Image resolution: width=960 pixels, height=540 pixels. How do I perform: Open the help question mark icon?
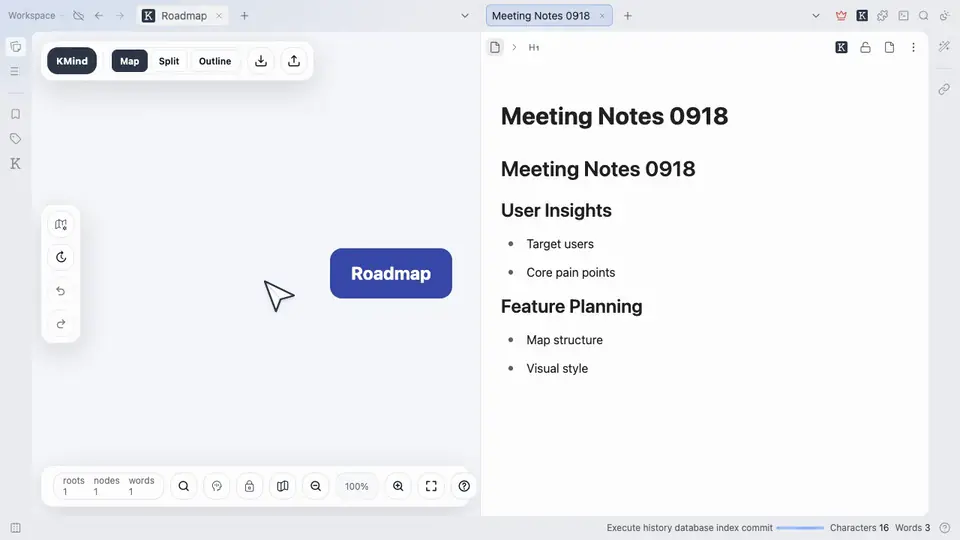(464, 486)
